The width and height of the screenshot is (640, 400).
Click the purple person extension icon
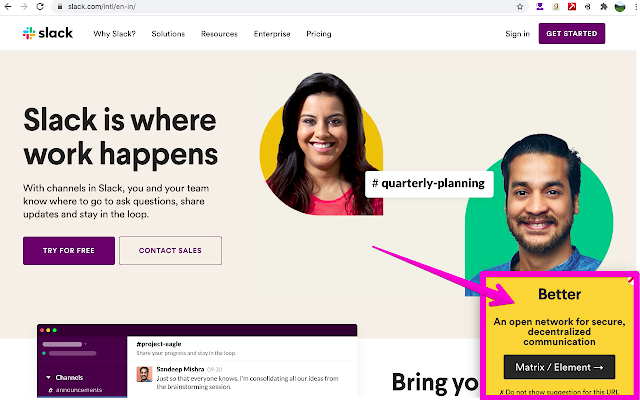[x=540, y=6]
